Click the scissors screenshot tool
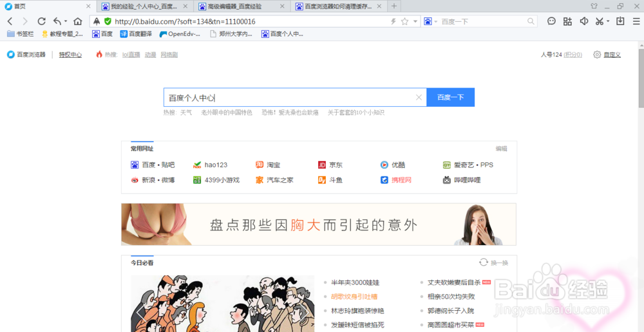 tap(600, 21)
